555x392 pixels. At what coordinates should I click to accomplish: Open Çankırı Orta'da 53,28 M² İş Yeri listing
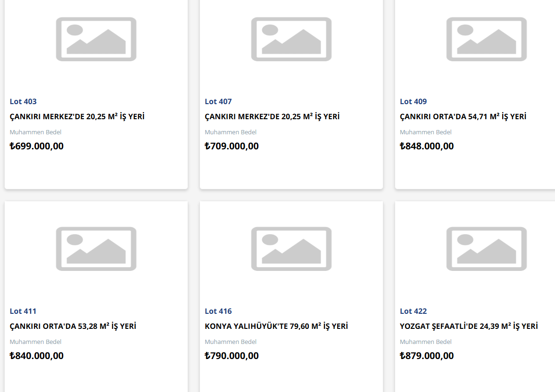(x=73, y=326)
